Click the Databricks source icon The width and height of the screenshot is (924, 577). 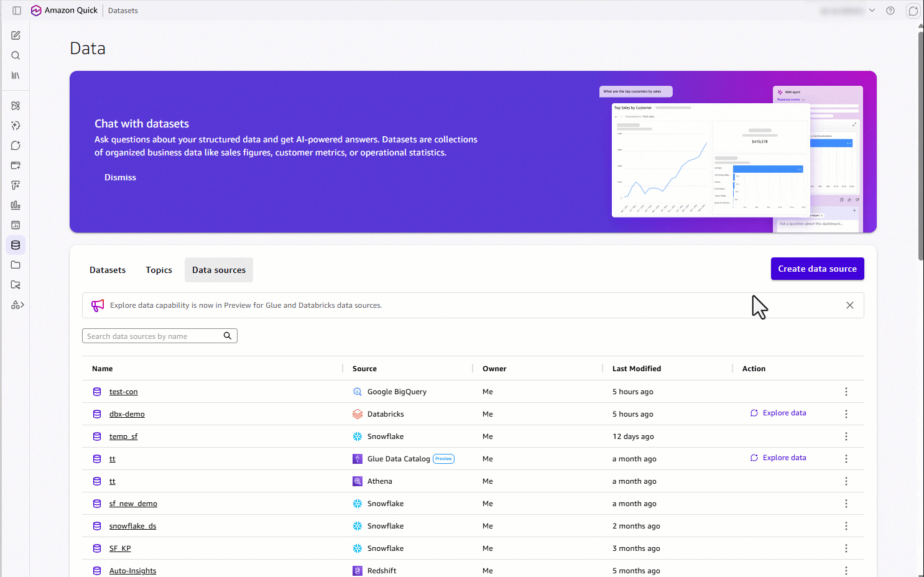click(x=358, y=414)
